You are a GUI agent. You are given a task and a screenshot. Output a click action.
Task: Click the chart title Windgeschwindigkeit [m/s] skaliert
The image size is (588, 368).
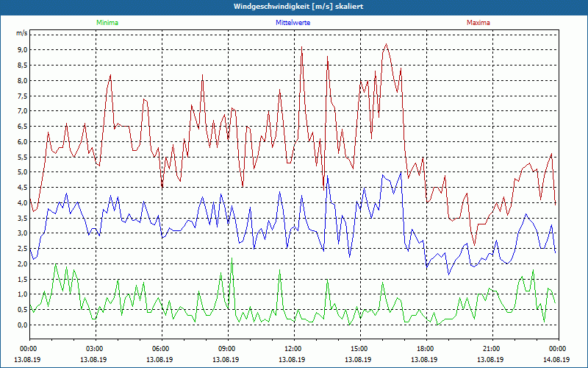[x=298, y=7]
